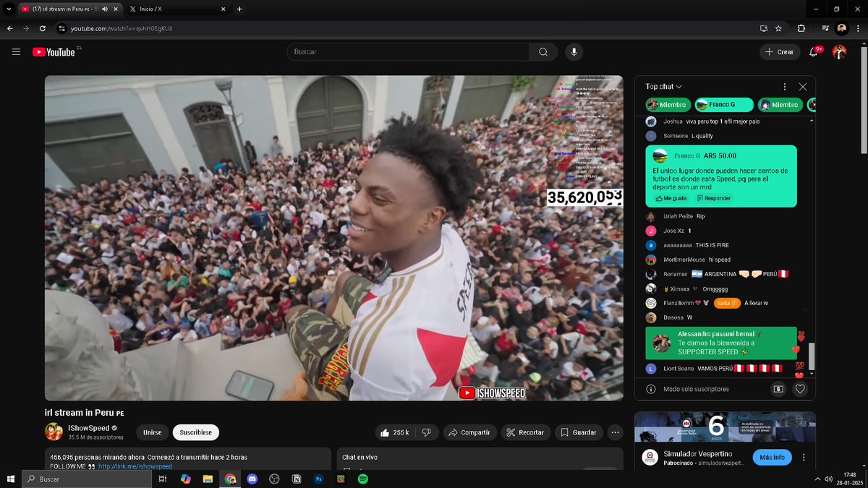Open IShowSpeed channel name

[88, 428]
